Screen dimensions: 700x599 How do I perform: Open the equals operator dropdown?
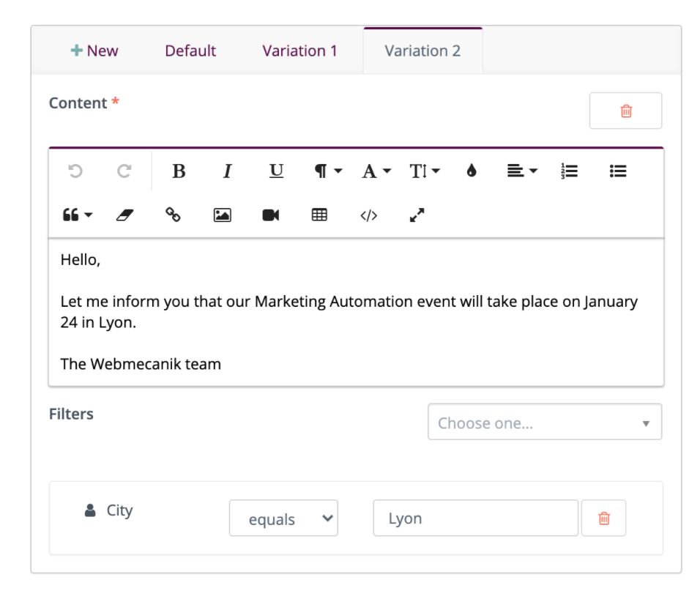click(x=283, y=518)
